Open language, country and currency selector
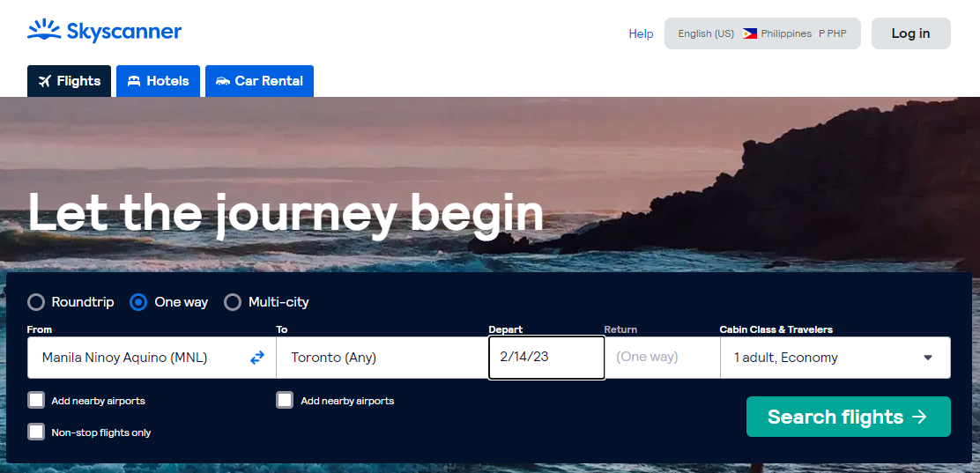 point(762,33)
